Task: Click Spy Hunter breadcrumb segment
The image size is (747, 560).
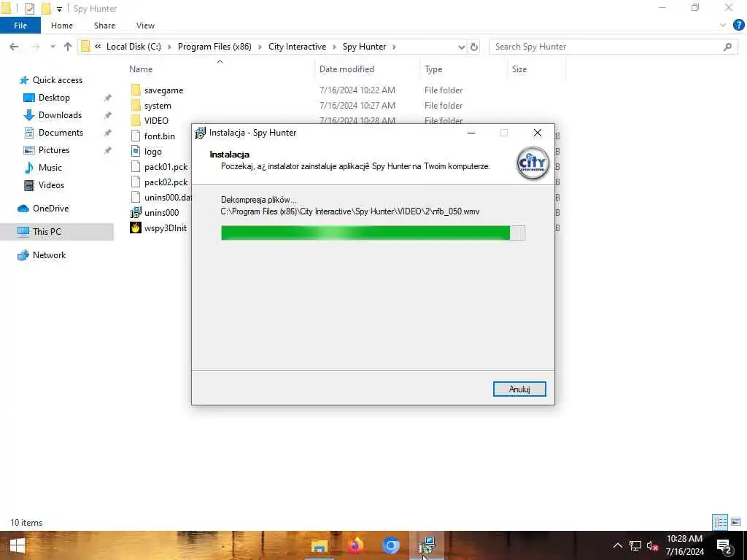Action: tap(365, 47)
